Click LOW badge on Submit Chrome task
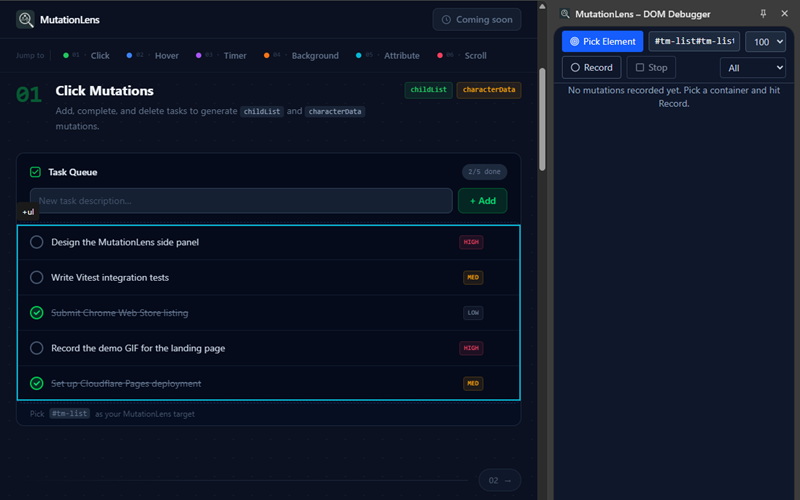The height and width of the screenshot is (500, 800). [473, 312]
